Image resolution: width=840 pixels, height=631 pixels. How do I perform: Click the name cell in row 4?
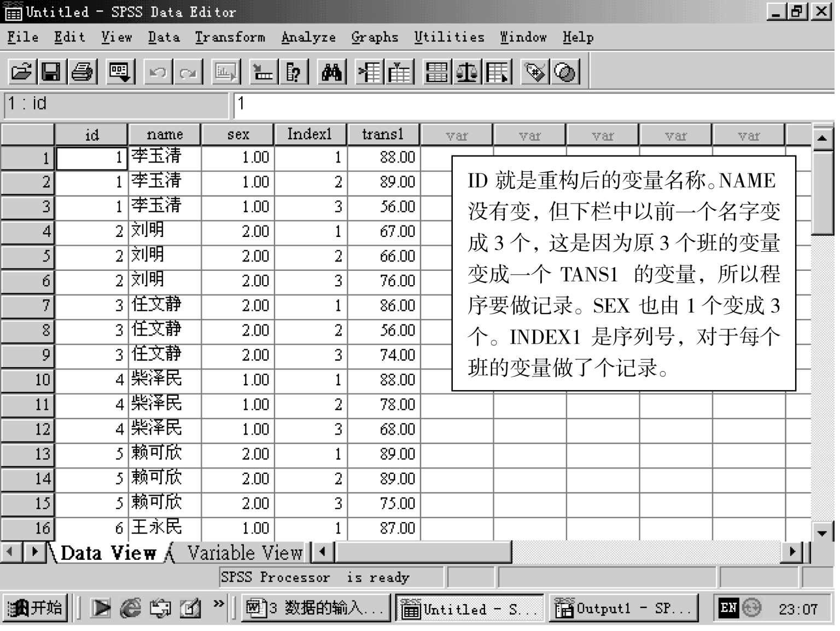click(165, 231)
